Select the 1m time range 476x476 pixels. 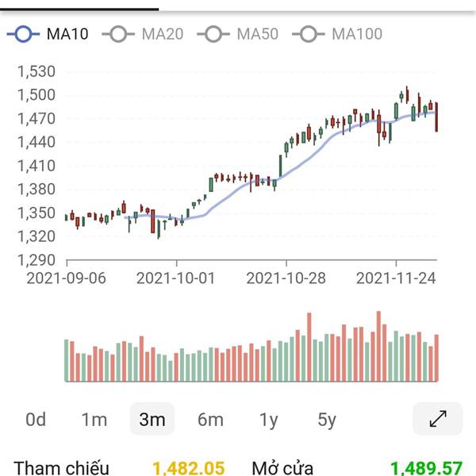point(94,420)
